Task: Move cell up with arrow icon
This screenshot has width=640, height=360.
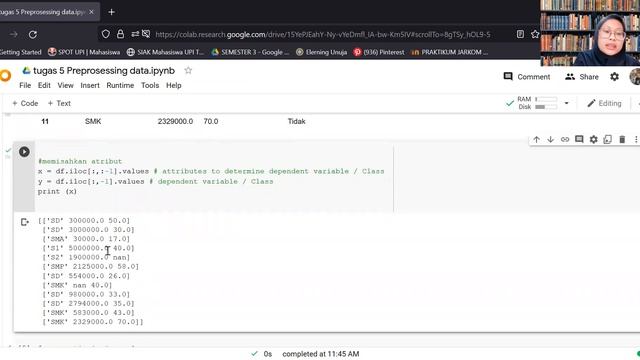Action: [536, 140]
